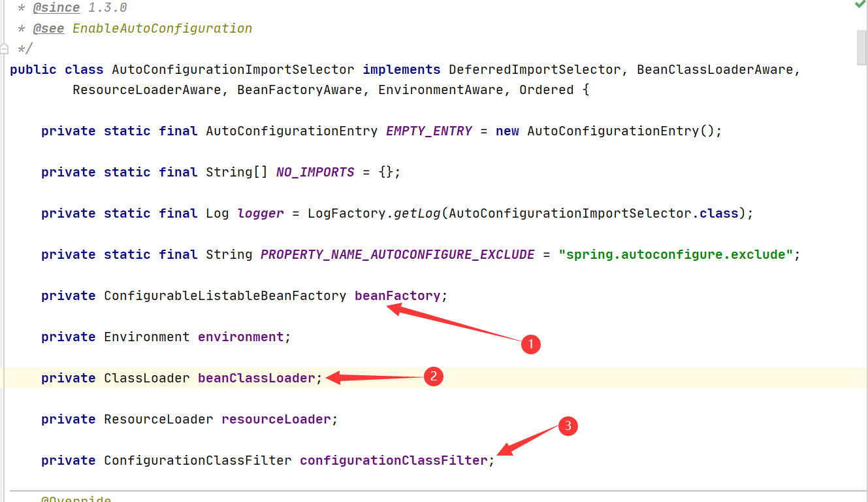Click the EMPTY_ENTRY constant name
868x502 pixels.
click(x=429, y=131)
